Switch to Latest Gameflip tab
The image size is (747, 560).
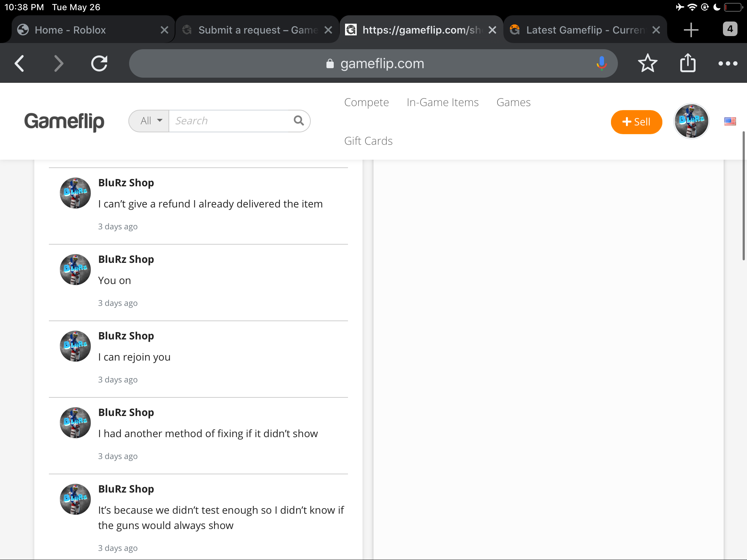click(585, 30)
